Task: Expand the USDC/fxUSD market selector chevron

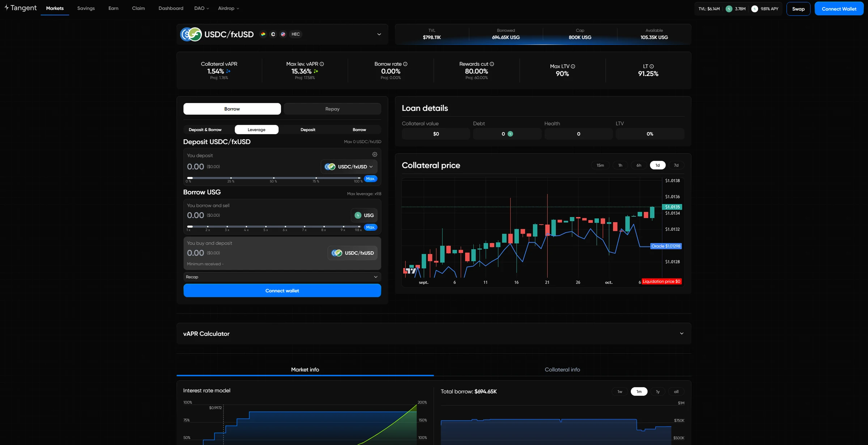Action: [379, 34]
